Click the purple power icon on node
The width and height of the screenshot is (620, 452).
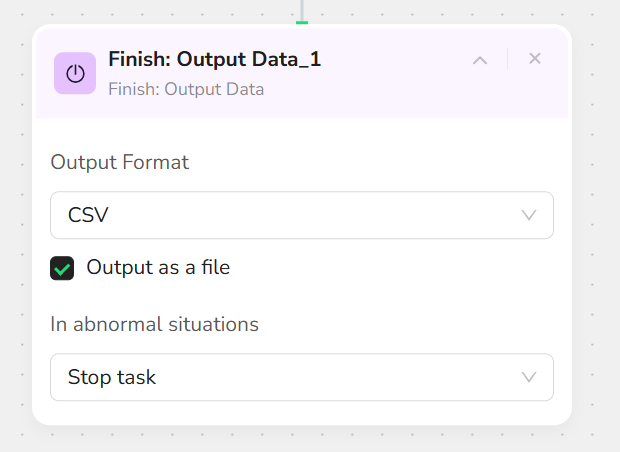click(75, 73)
